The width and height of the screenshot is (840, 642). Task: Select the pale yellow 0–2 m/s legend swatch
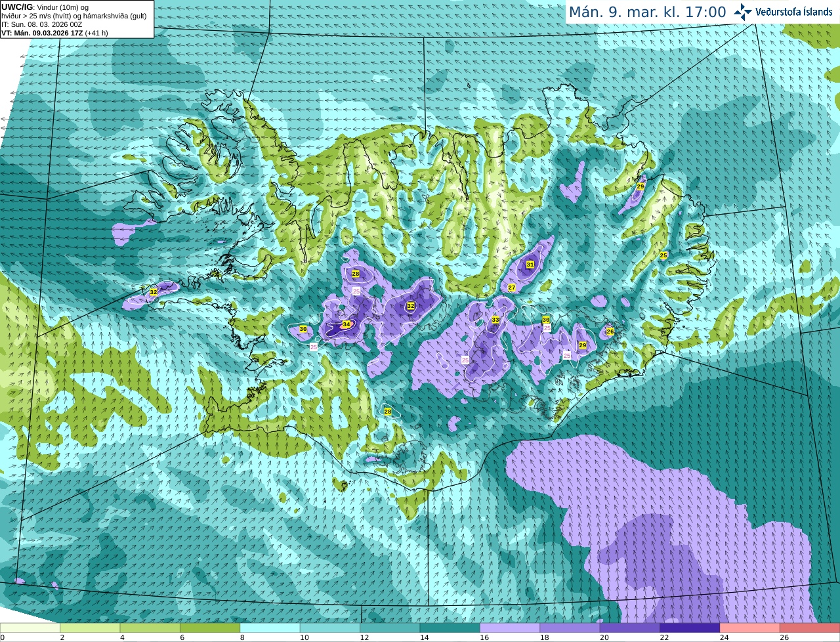(x=30, y=628)
